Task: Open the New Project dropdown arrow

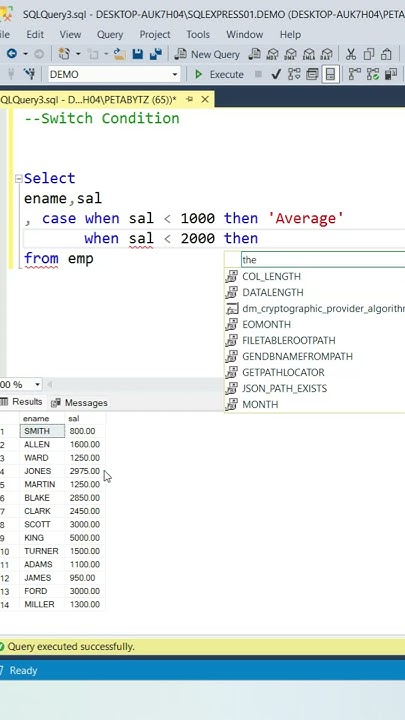Action: point(78,54)
